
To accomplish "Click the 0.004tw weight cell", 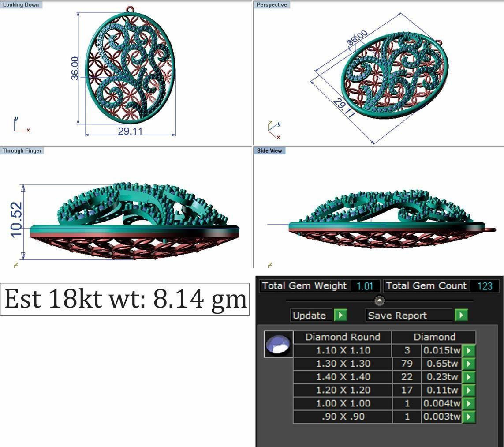I will (442, 403).
